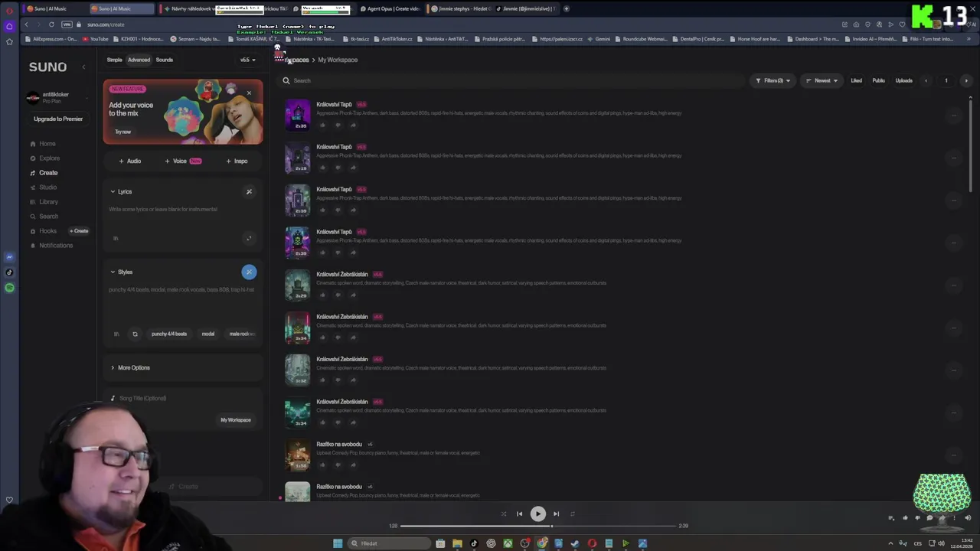The width and height of the screenshot is (980, 551).
Task: Click the magic wand icon in Lyrics
Action: pos(249,192)
